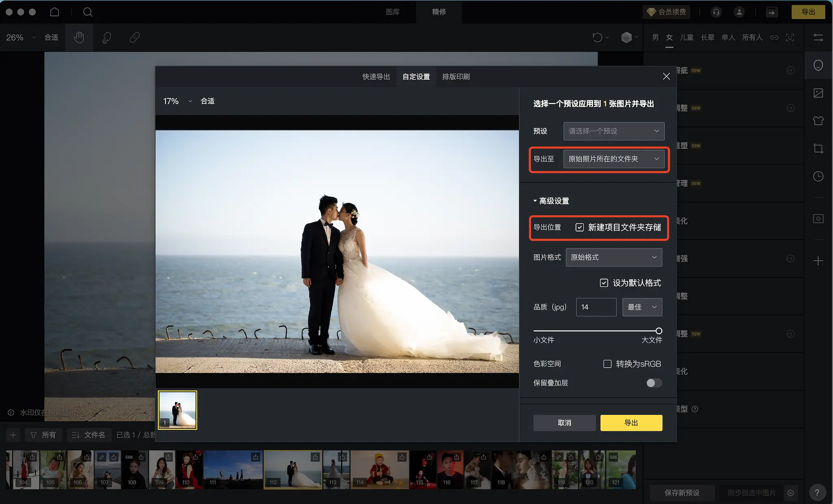Open 导出至 destination folder dropdown

613,159
